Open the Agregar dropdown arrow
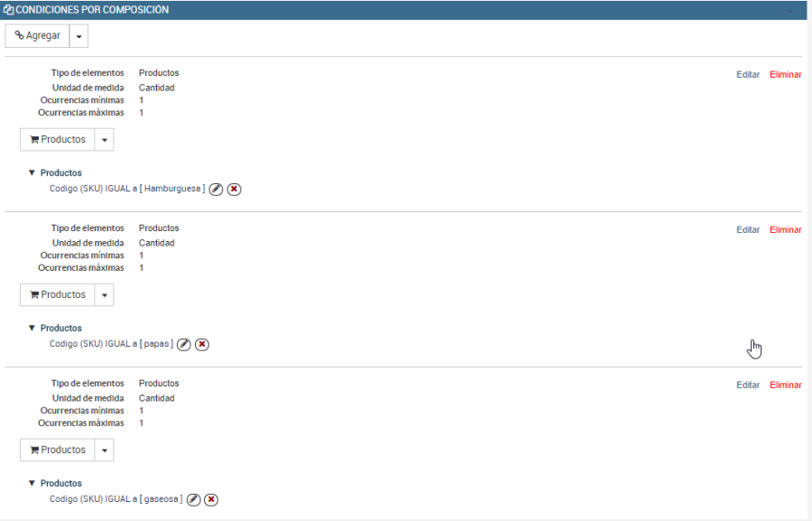 click(x=78, y=36)
